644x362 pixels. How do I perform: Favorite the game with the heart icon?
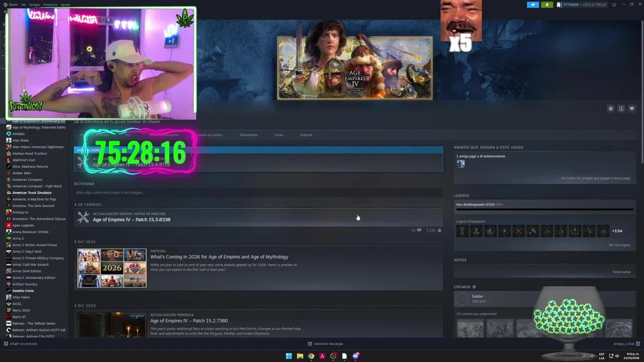[632, 109]
